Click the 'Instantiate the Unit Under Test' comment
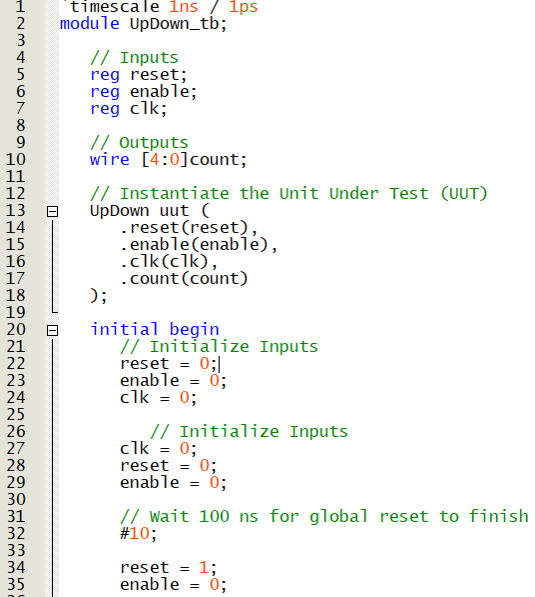 (x=289, y=194)
